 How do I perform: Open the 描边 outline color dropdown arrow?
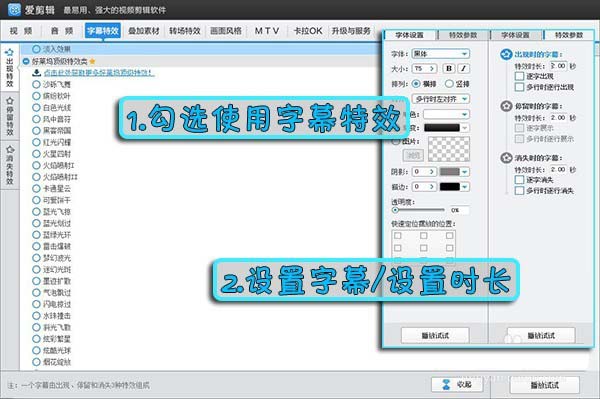click(465, 187)
